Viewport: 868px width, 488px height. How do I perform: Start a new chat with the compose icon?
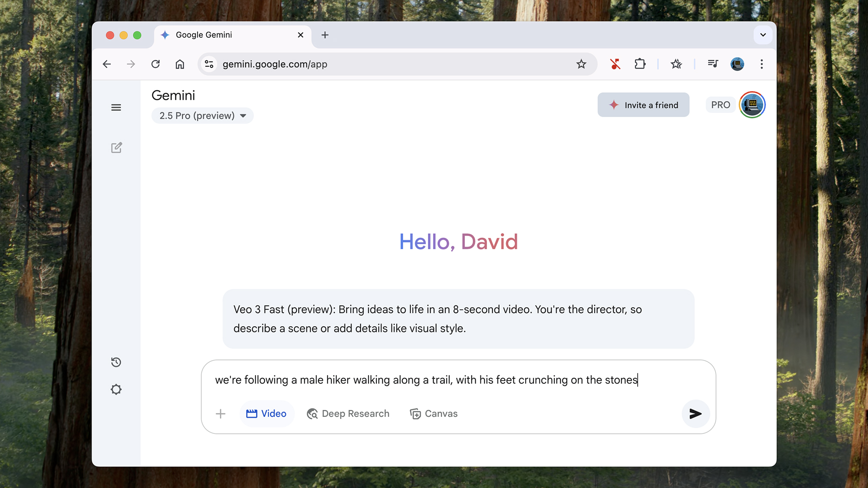[116, 147]
